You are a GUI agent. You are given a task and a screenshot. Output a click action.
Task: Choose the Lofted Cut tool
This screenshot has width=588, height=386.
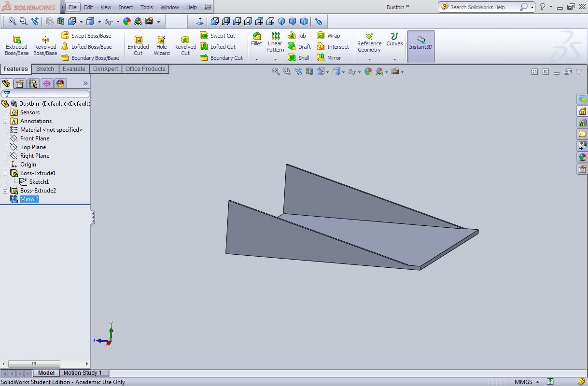click(218, 47)
